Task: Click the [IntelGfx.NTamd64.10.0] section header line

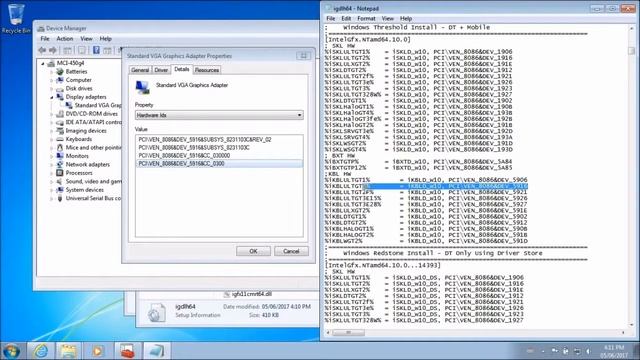Action: coord(368,40)
